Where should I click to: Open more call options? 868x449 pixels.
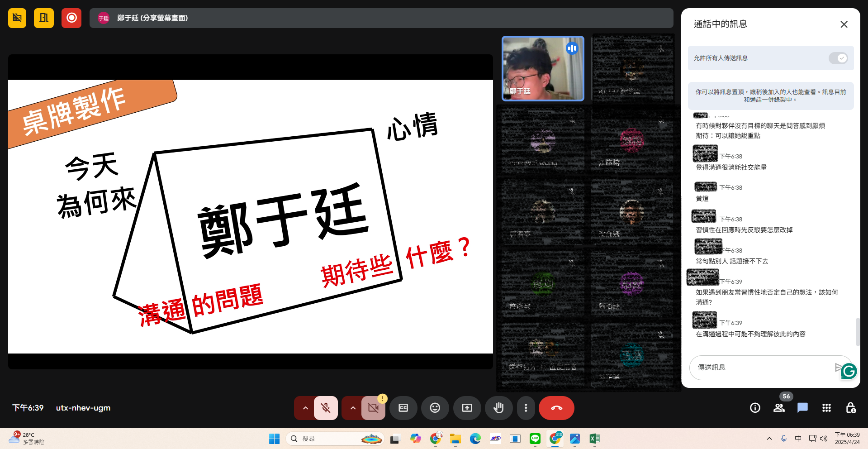(526, 408)
